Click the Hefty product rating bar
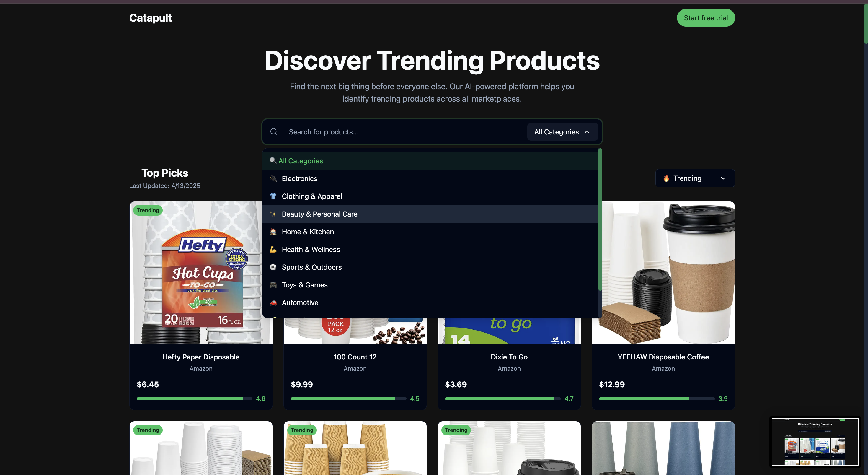 pos(194,398)
